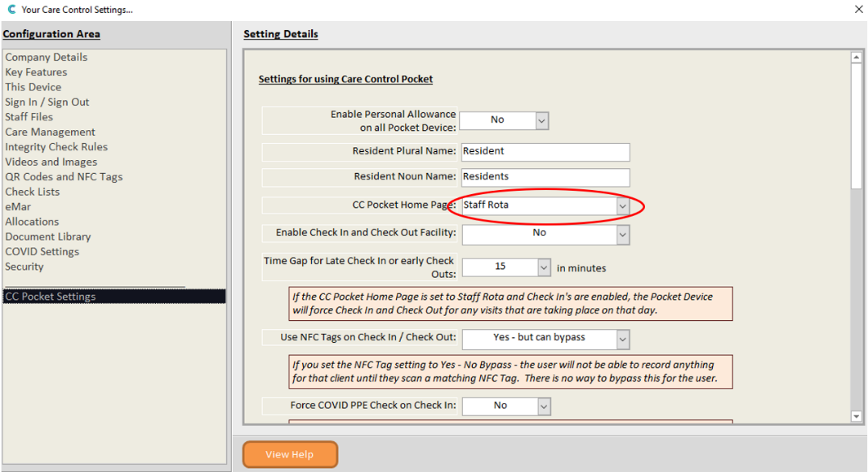Expand Force COVID PPE Check dropdown

[543, 406]
